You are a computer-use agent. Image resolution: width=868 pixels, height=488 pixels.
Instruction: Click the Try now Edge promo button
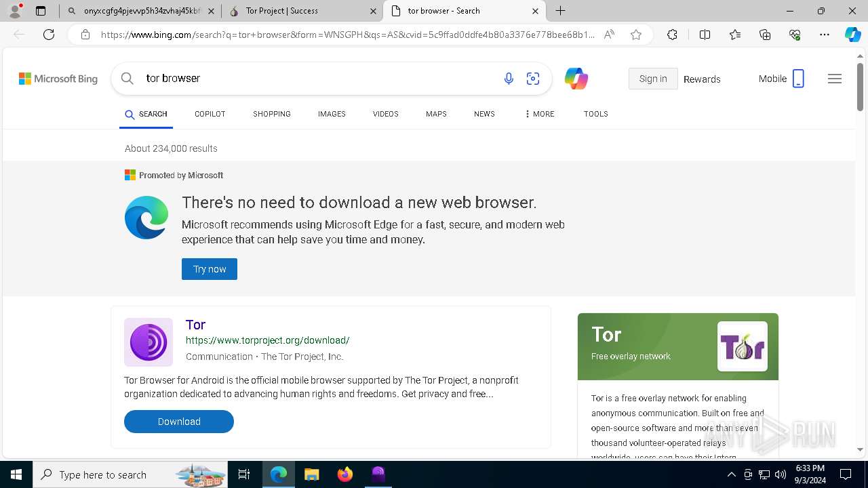pyautogui.click(x=210, y=269)
